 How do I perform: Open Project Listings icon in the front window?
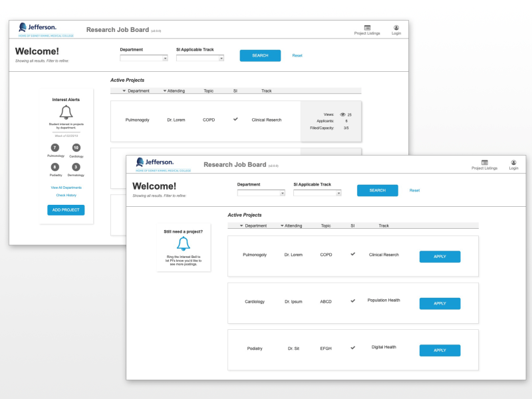pyautogui.click(x=484, y=162)
